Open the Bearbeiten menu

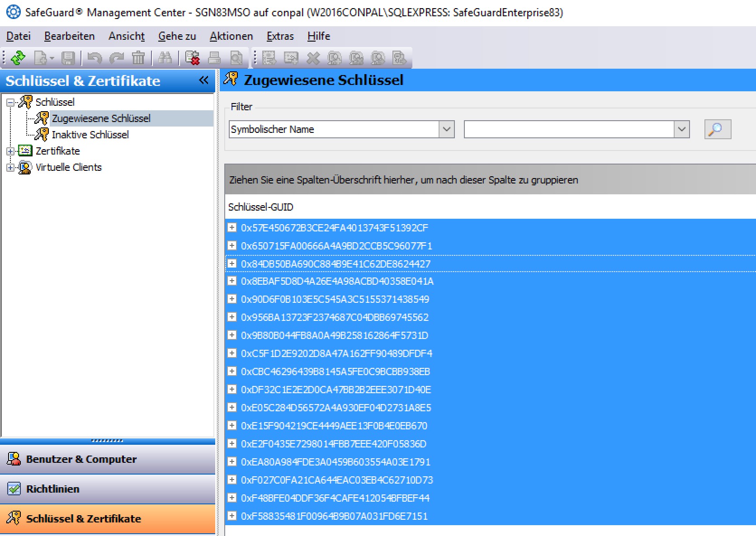(x=70, y=36)
